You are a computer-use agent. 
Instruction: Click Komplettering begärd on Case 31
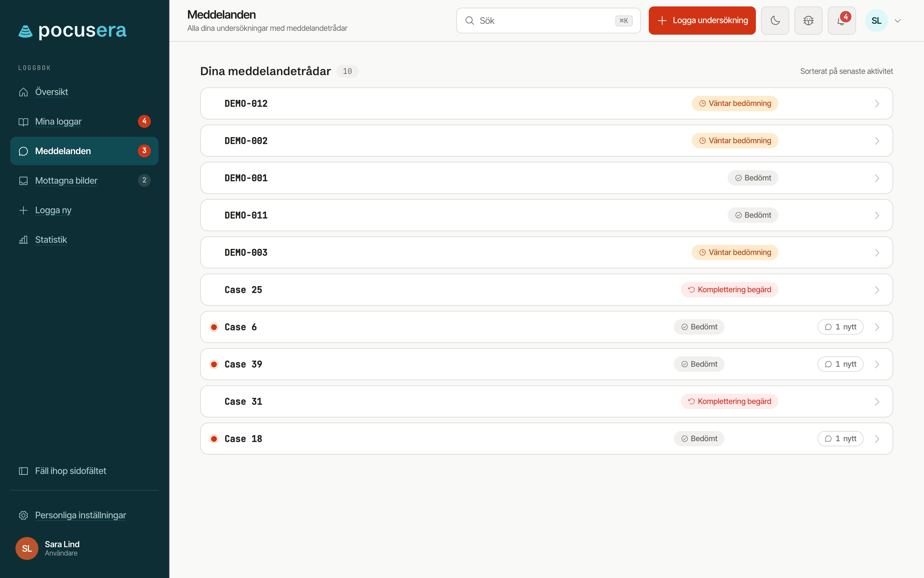(x=729, y=401)
